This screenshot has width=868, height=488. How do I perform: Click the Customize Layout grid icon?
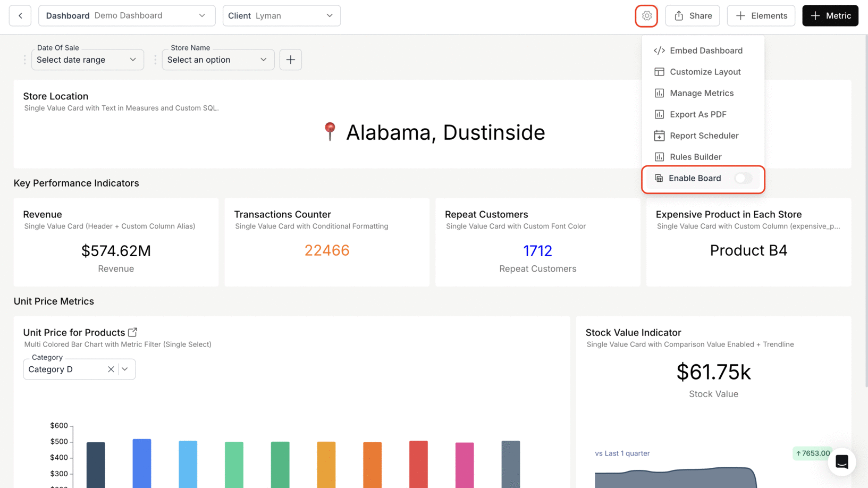659,71
